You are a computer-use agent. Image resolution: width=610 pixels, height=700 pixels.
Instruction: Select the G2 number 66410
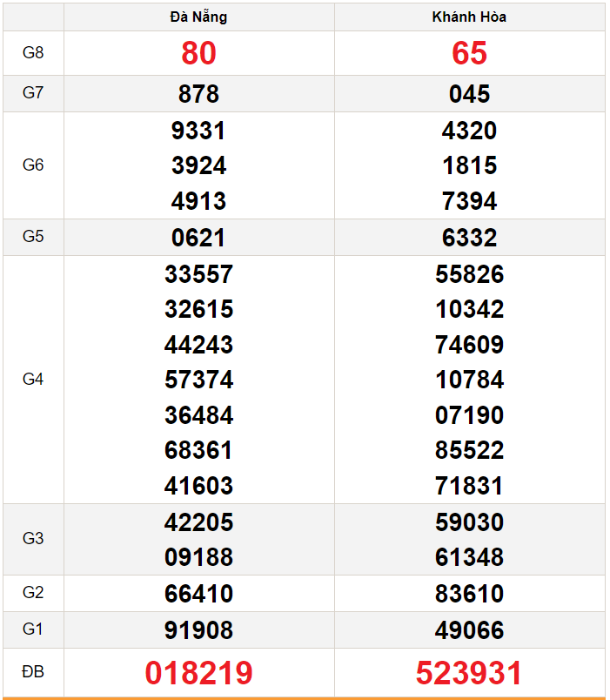point(198,594)
